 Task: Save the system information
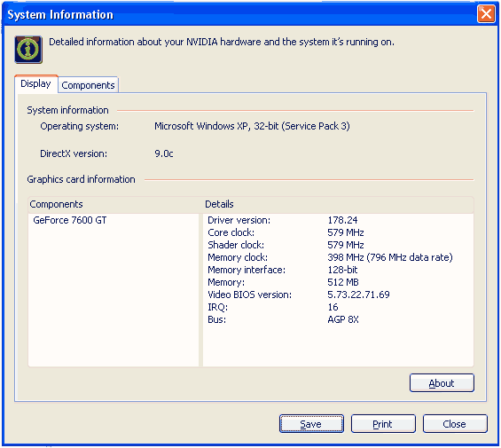[311, 424]
